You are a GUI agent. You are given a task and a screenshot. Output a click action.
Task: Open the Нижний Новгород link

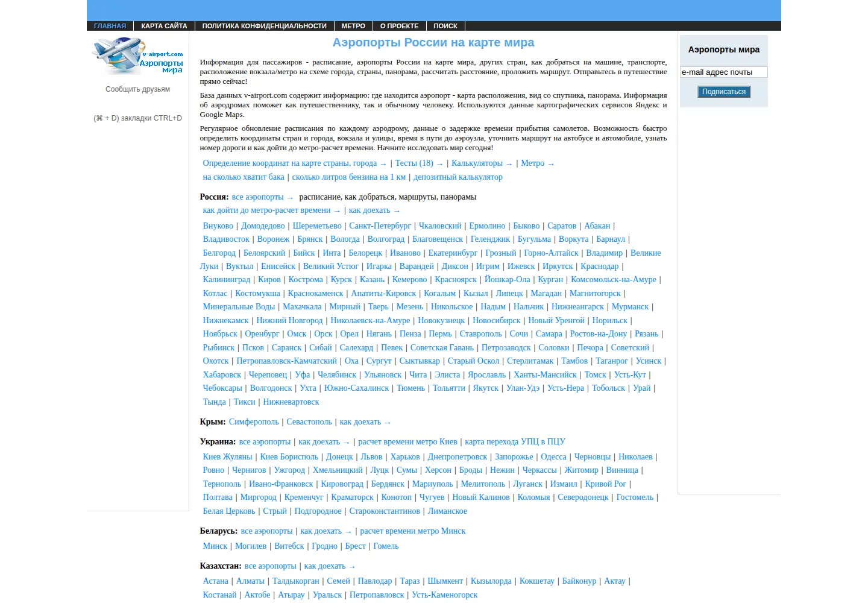pos(289,321)
